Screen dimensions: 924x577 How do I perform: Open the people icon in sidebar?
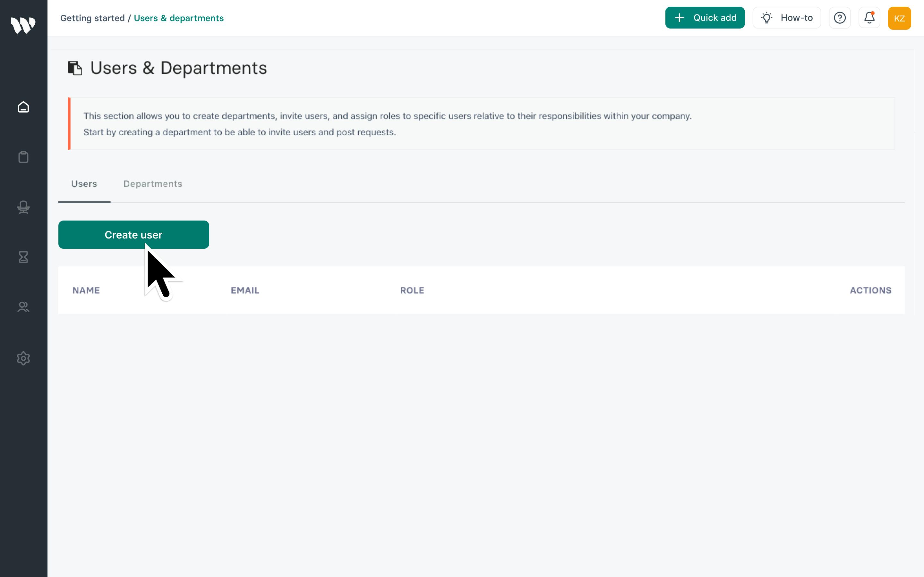point(23,307)
